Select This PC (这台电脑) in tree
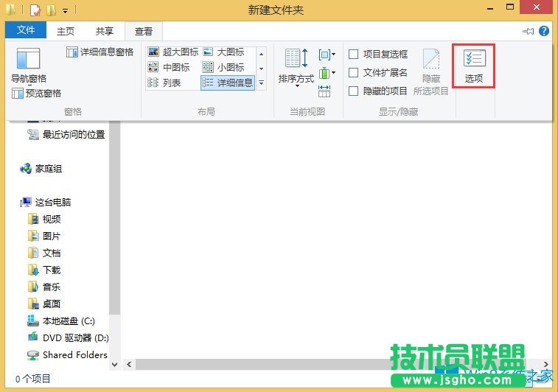This screenshot has height=392, width=558. pyautogui.click(x=46, y=203)
